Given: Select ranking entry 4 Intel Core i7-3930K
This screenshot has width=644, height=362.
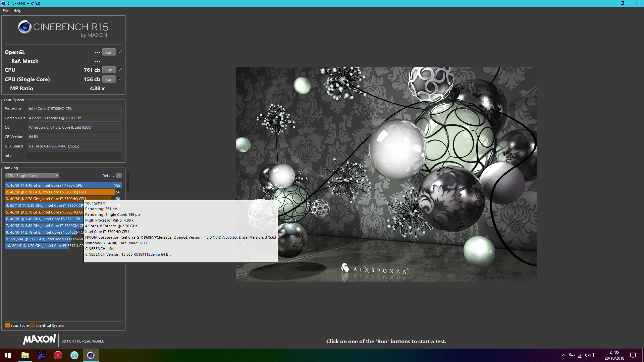Looking at the screenshot, I should coord(44,205).
